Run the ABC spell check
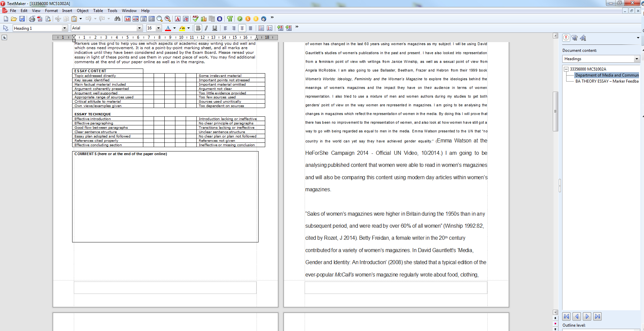This screenshot has width=644, height=331. (x=195, y=19)
